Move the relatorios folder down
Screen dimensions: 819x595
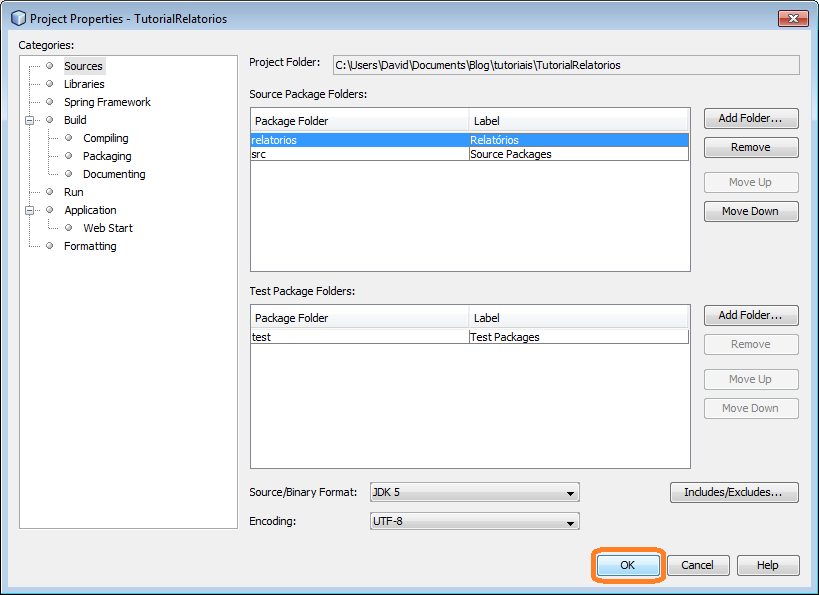750,211
